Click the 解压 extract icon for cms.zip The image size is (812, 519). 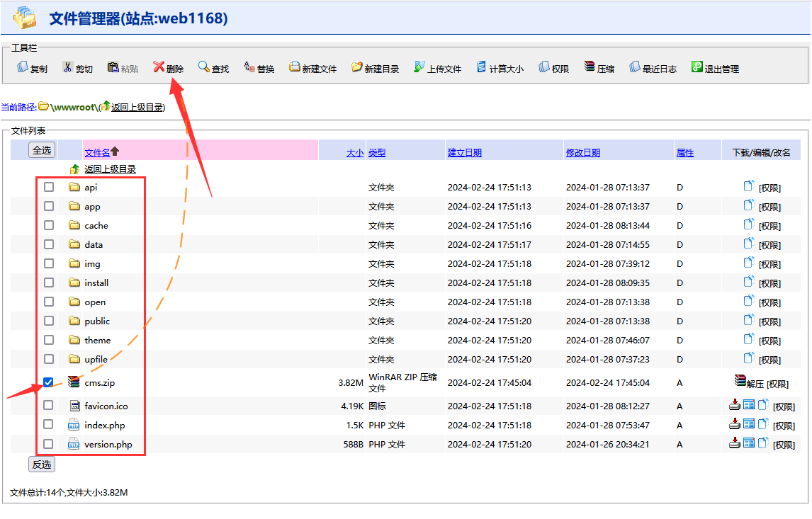[740, 382]
